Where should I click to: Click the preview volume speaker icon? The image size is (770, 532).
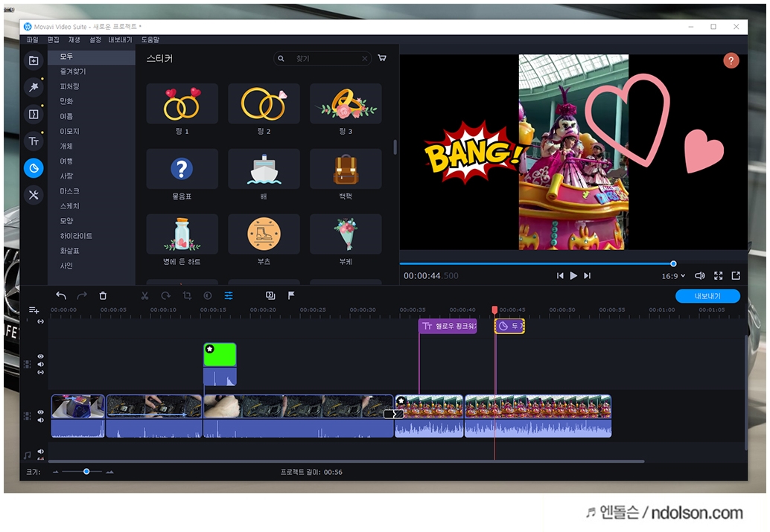[x=700, y=276]
